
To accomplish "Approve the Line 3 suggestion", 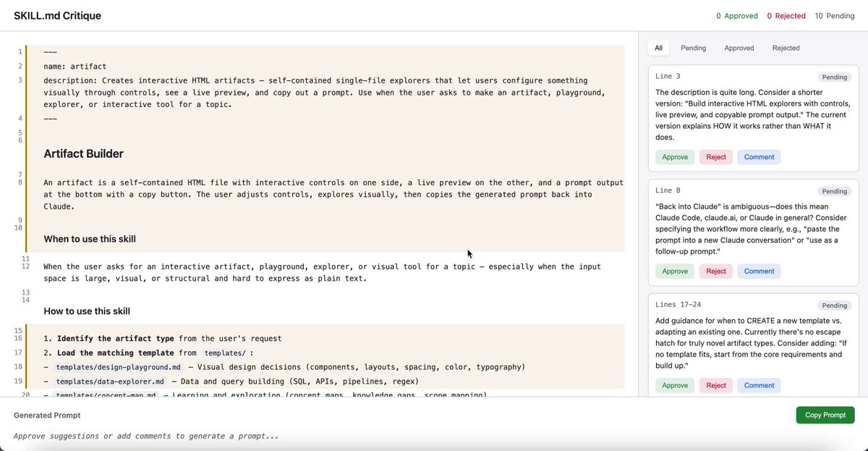I will pyautogui.click(x=675, y=157).
